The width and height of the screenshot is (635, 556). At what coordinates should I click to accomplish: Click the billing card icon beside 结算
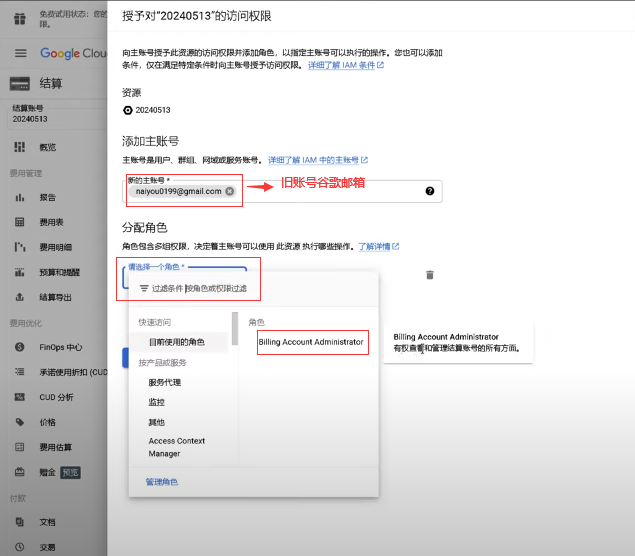(20, 83)
